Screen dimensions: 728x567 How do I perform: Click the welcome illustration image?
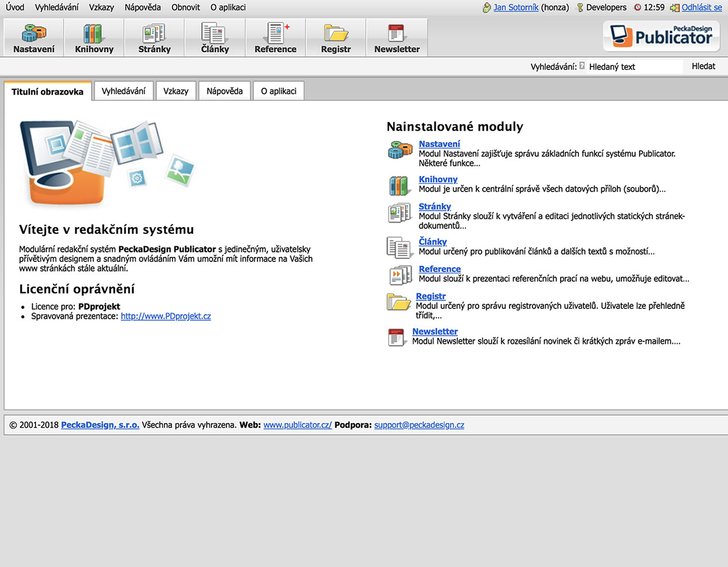(x=107, y=164)
